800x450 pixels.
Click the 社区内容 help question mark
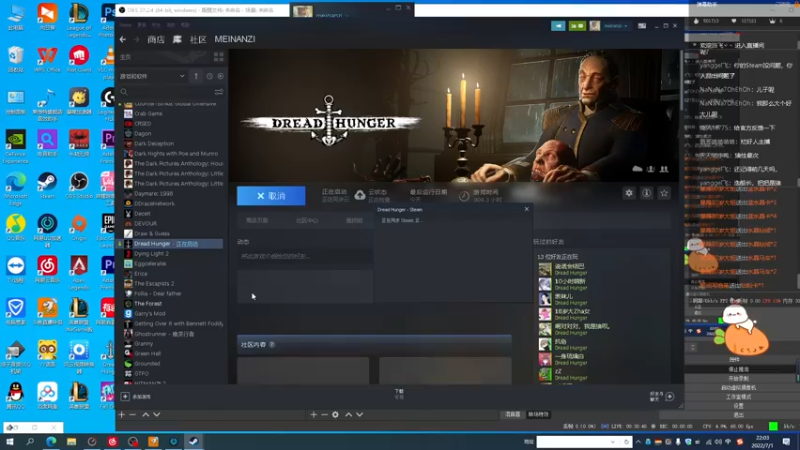pos(272,344)
